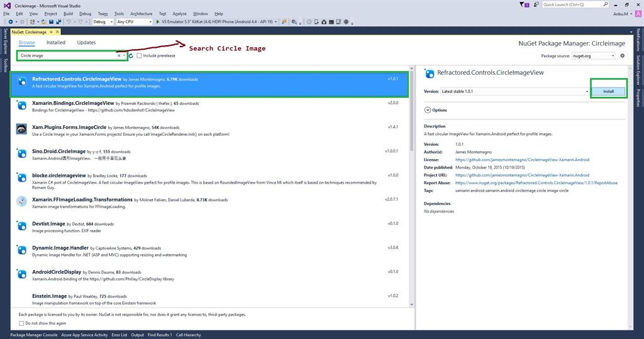The image size is (644, 339).
Task: Click the Save All toolbar icon
Action: click(58, 22)
